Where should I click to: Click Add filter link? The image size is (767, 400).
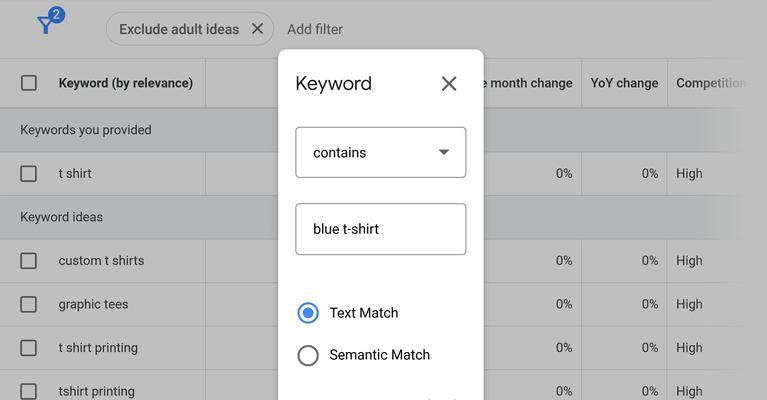coord(315,29)
